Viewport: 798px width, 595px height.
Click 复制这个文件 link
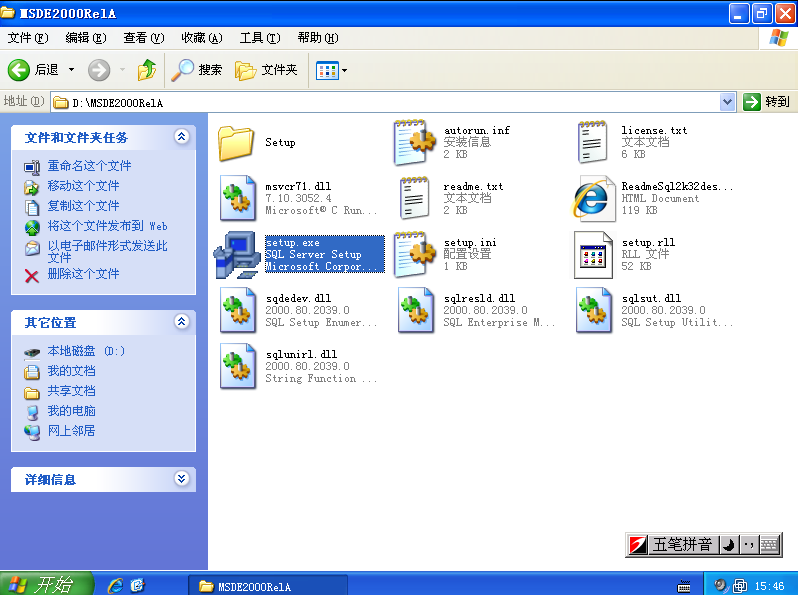click(x=83, y=206)
